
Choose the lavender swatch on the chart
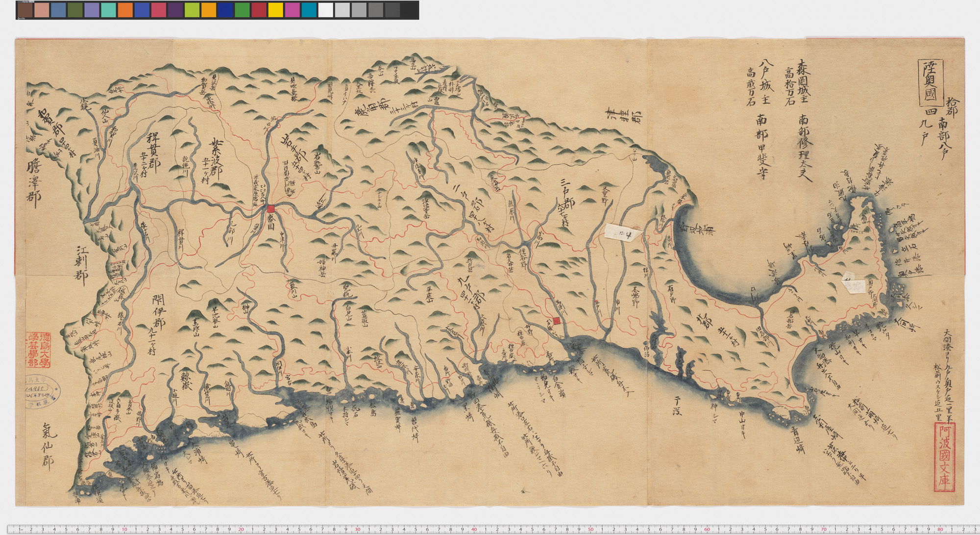click(x=92, y=10)
